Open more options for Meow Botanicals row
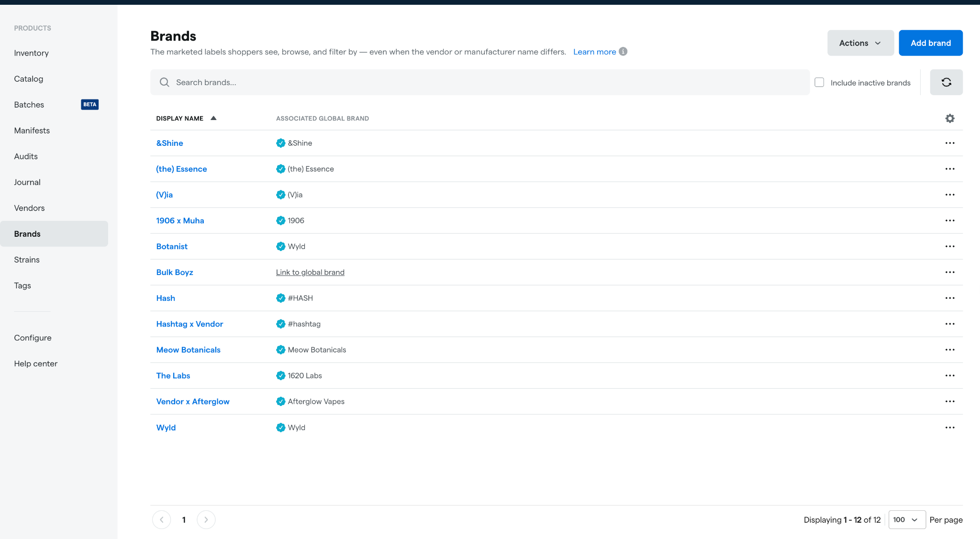 click(950, 350)
